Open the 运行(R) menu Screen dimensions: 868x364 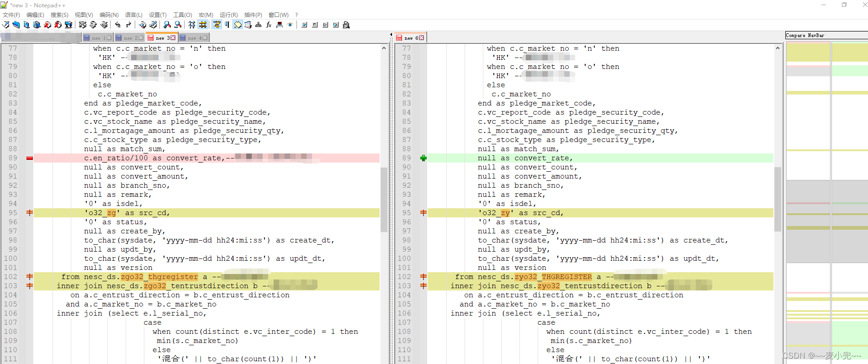point(228,15)
